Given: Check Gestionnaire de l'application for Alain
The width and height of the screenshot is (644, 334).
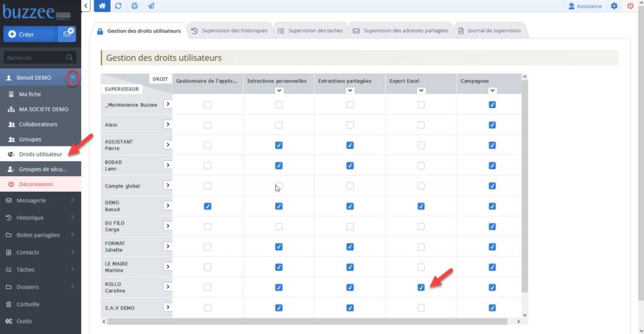Looking at the screenshot, I should 208,125.
